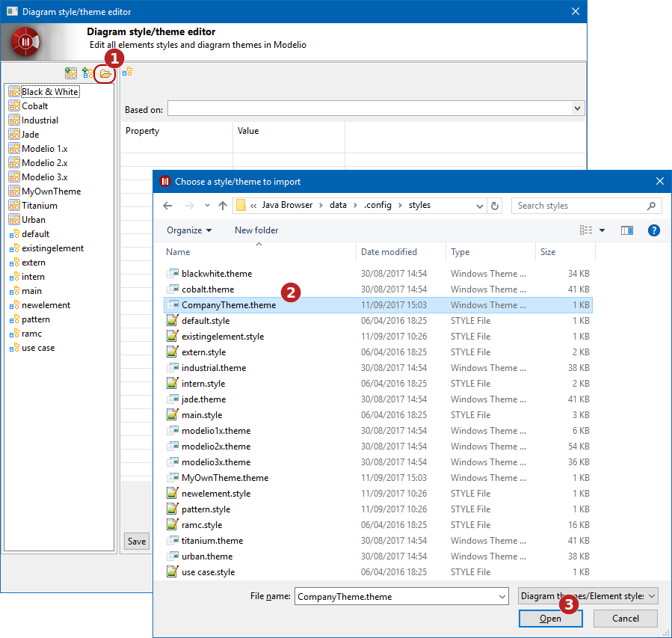672x638 pixels.
Task: Click the Cobalt theme icon
Action: [x=14, y=106]
